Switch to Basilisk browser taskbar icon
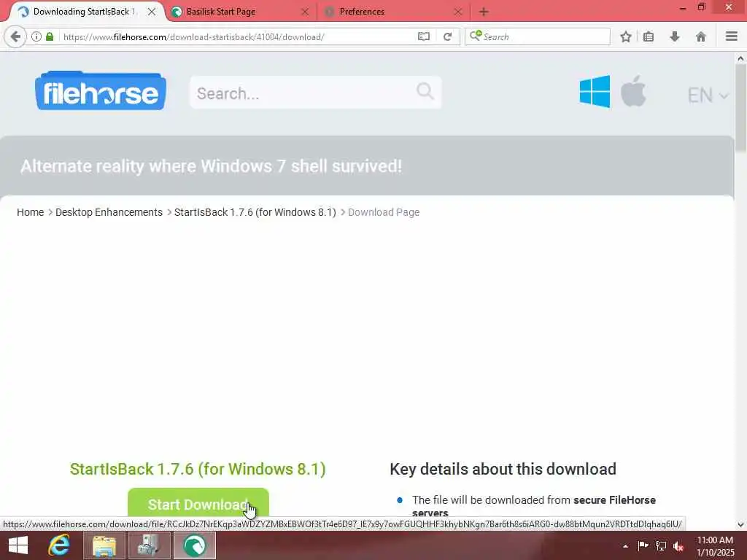Screen dimensions: 747x560 [194, 545]
